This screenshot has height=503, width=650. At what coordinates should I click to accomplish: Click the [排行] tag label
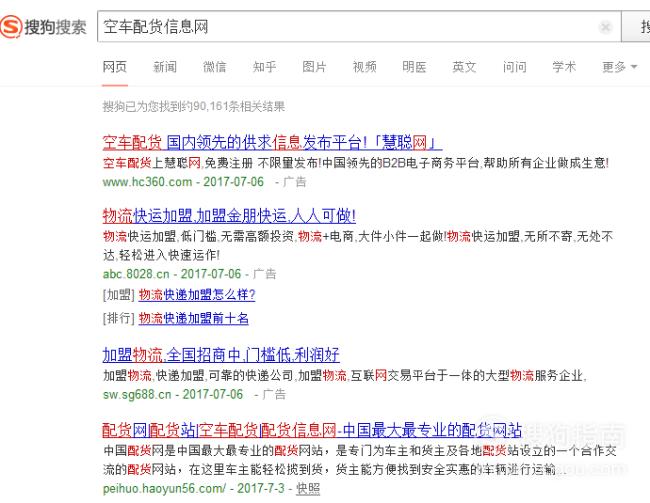click(x=119, y=318)
